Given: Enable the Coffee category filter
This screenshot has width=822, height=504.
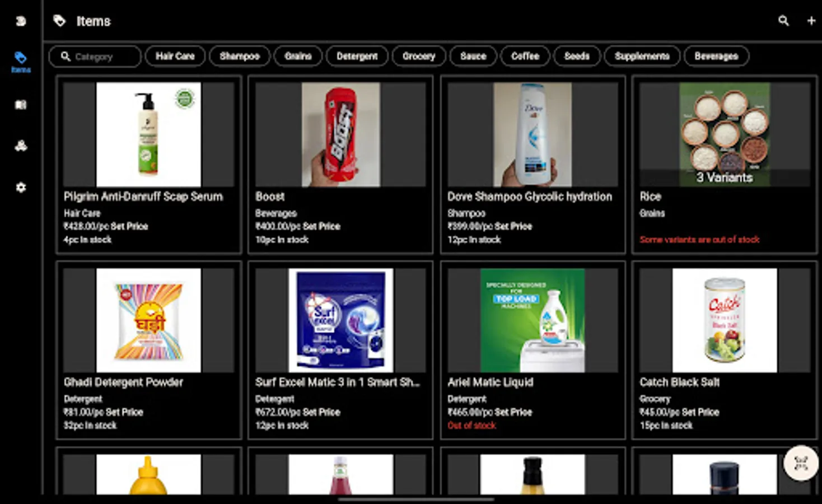Looking at the screenshot, I should pyautogui.click(x=525, y=56).
